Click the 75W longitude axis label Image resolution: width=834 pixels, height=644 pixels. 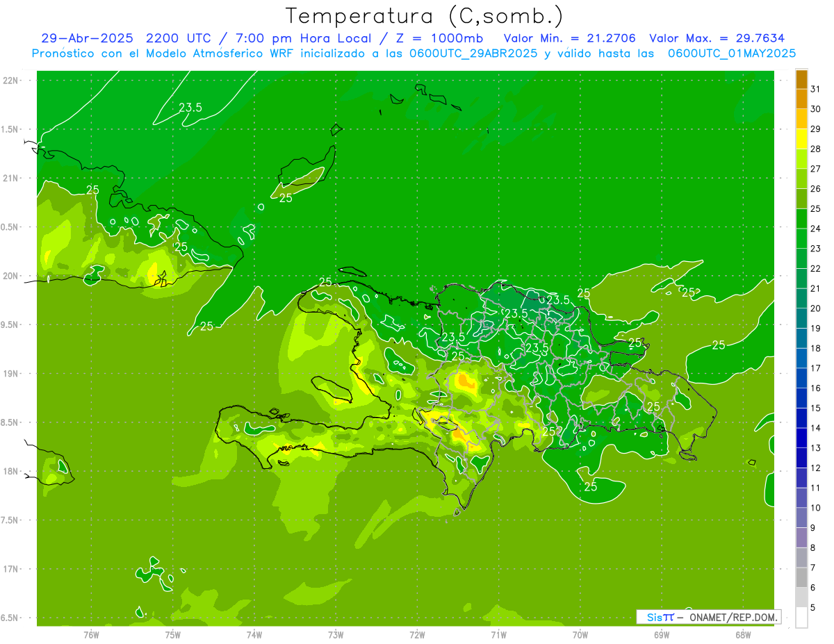(173, 635)
